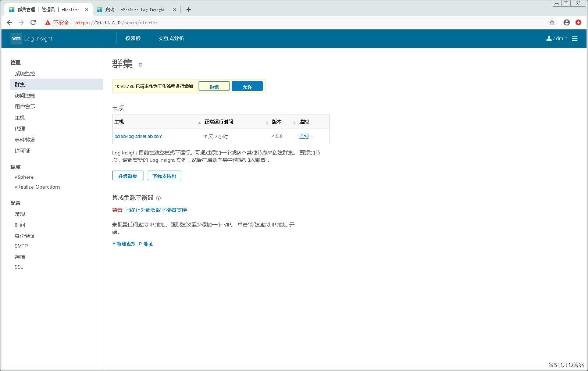Image resolution: width=588 pixels, height=371 pixels.
Task: Bookmark this page with the star icon
Action: pyautogui.click(x=552, y=22)
